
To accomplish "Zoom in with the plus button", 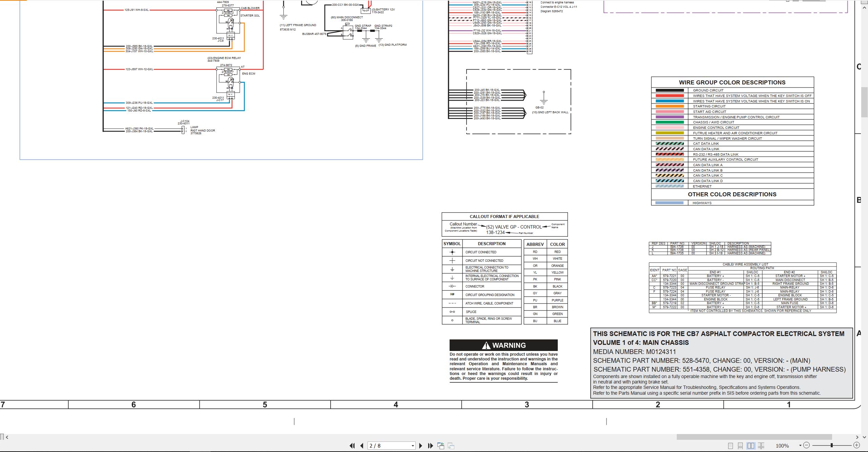I will tap(856, 445).
